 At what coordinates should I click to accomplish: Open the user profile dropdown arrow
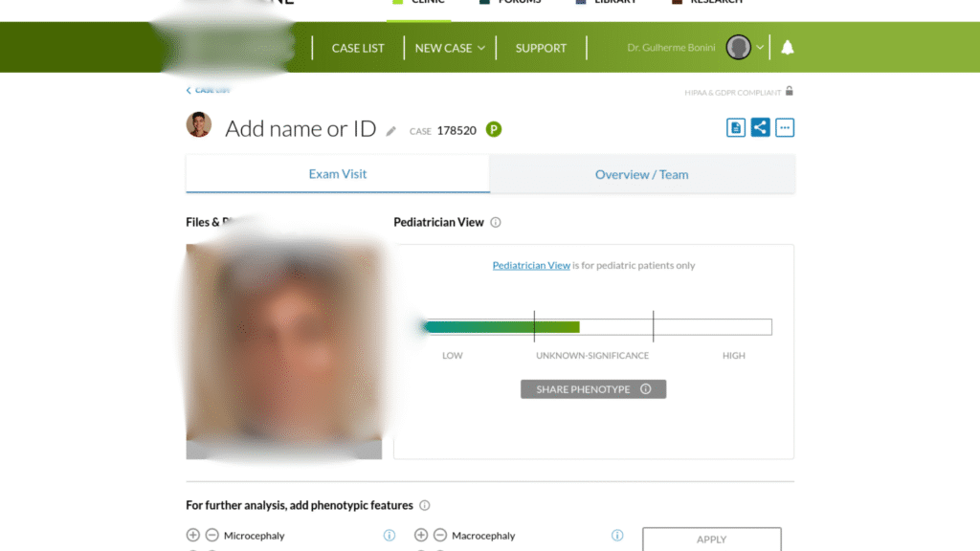tap(760, 48)
